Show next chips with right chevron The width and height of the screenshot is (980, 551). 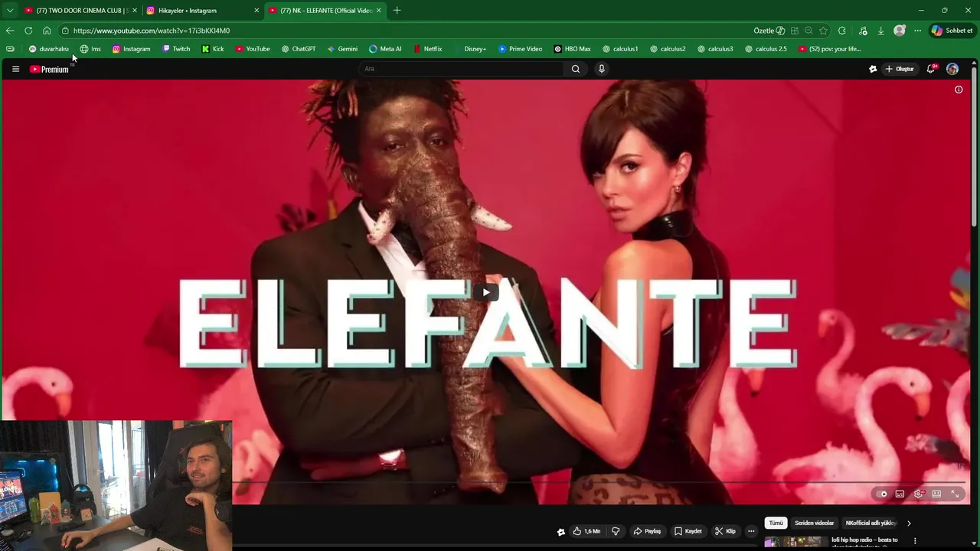coord(909,523)
